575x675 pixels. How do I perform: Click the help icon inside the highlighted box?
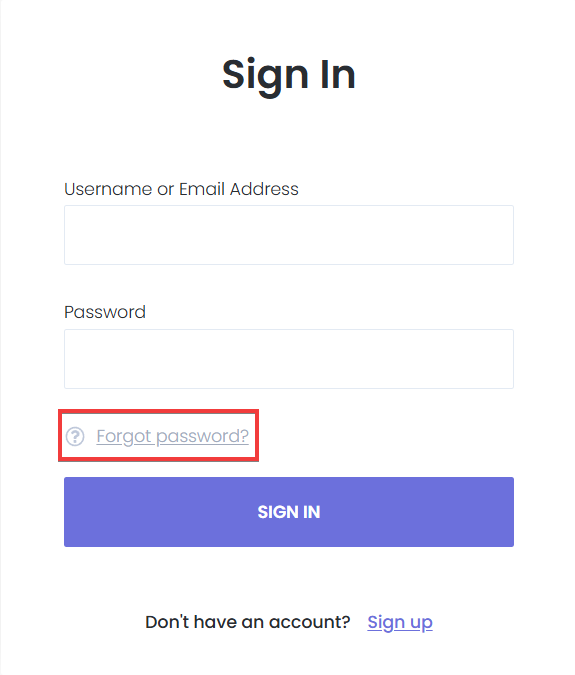pyautogui.click(x=75, y=437)
